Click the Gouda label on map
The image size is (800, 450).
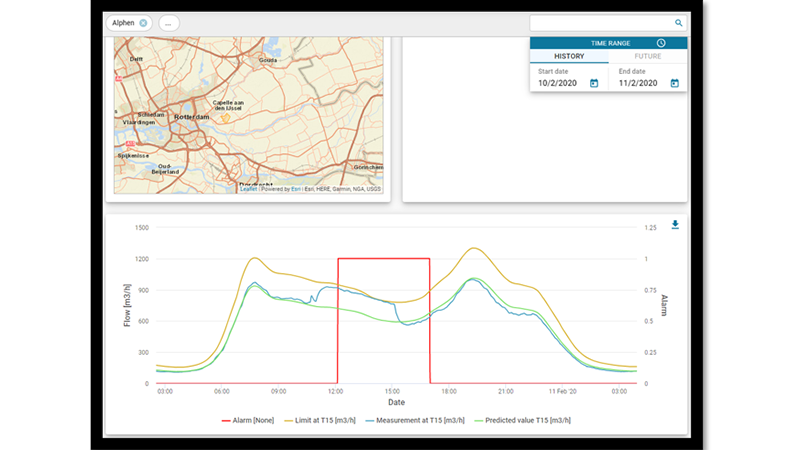pyautogui.click(x=267, y=60)
